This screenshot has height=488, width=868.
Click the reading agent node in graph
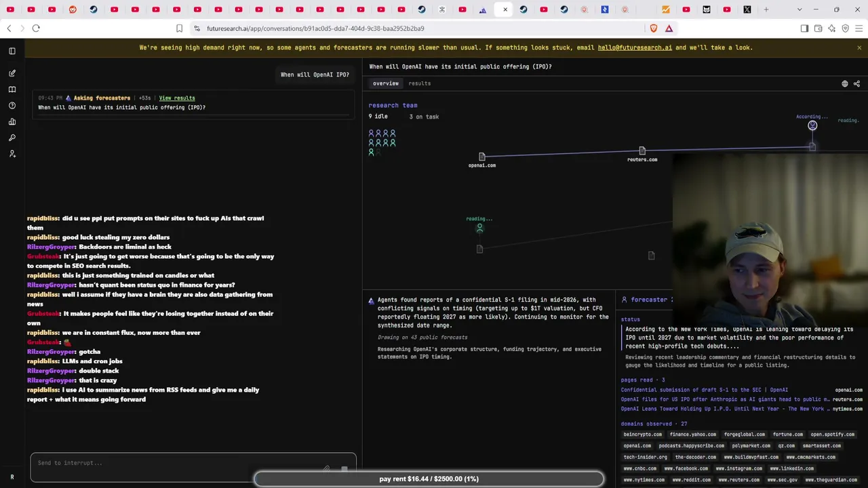479,228
